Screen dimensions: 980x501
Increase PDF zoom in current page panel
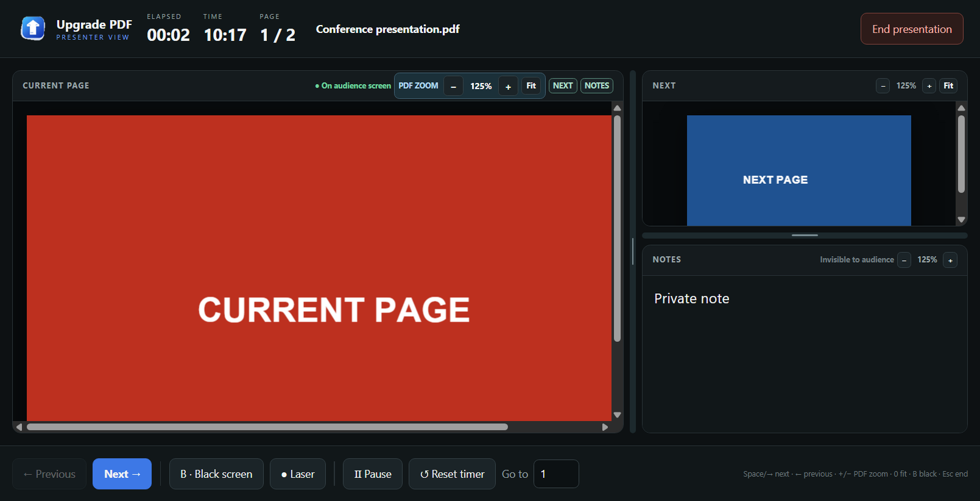508,86
